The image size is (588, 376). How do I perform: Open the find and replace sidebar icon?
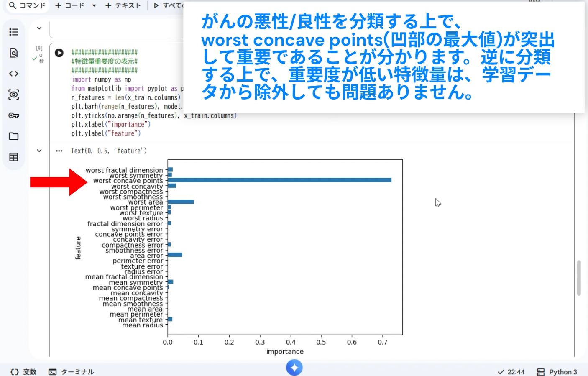(x=14, y=53)
